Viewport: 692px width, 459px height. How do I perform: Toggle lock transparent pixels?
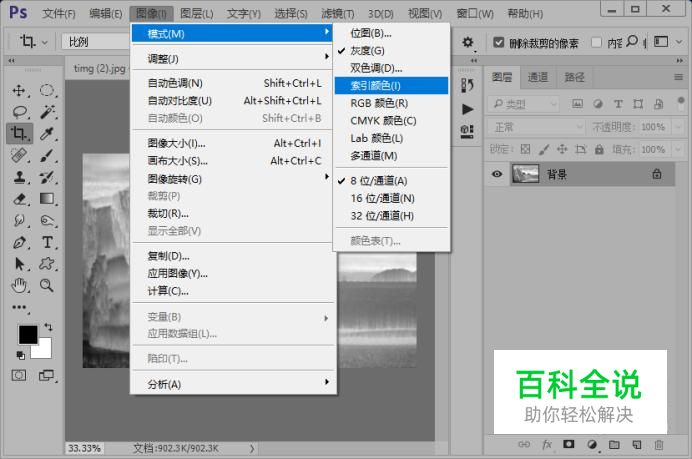pyautogui.click(x=525, y=149)
